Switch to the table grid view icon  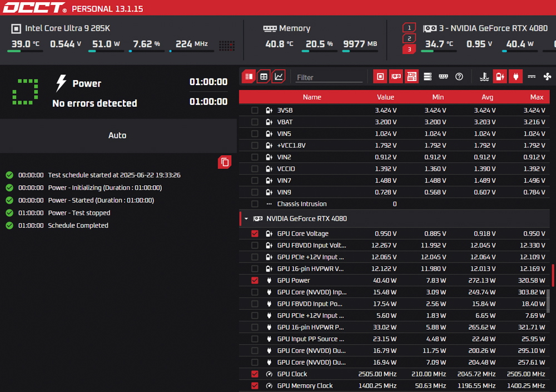point(264,77)
